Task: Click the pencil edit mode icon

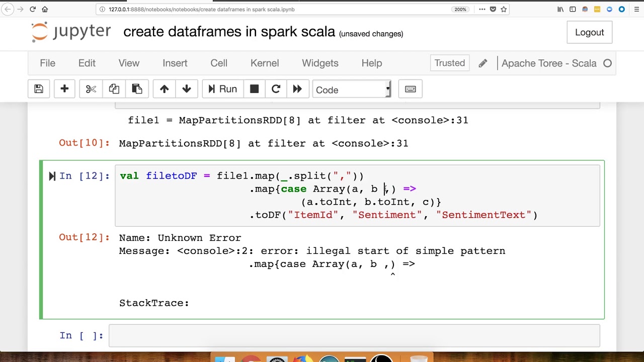Action: point(483,63)
